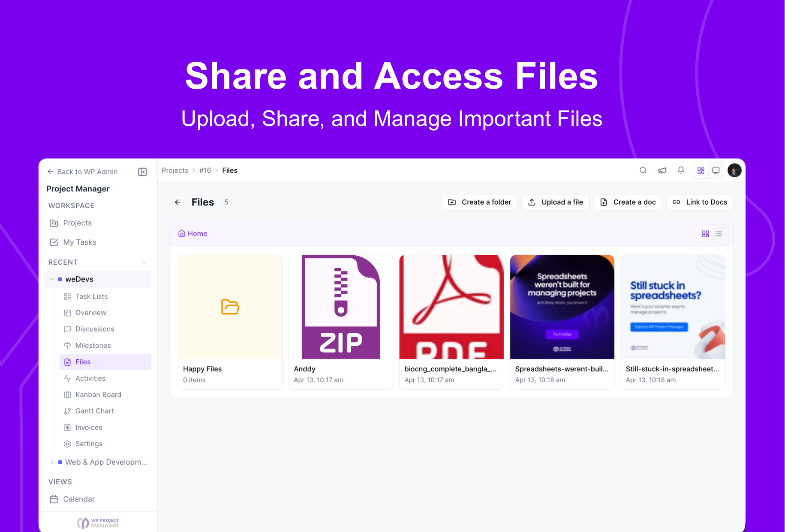Open the Anddy ZIP file thumbnail
Screen dimensions: 785x532
point(341,307)
